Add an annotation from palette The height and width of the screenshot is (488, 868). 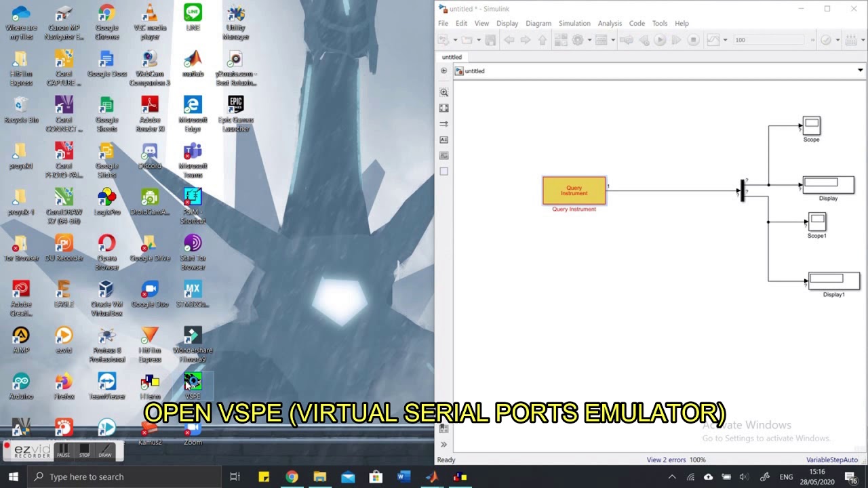click(x=444, y=140)
